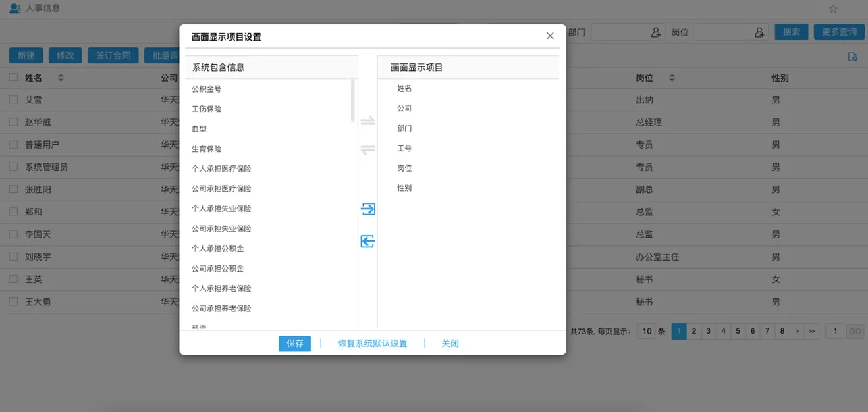Image resolution: width=868 pixels, height=412 pixels.
Task: Click the favorite star icon
Action: [x=833, y=9]
